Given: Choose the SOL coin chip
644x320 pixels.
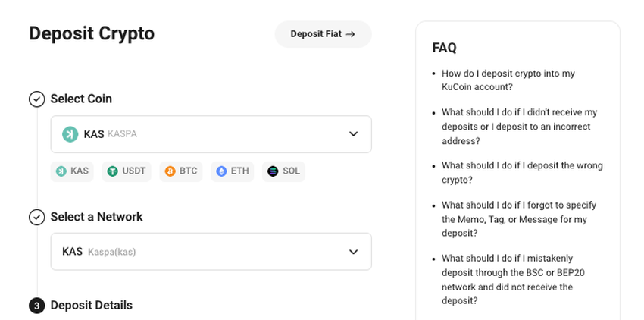Looking at the screenshot, I should [283, 171].
